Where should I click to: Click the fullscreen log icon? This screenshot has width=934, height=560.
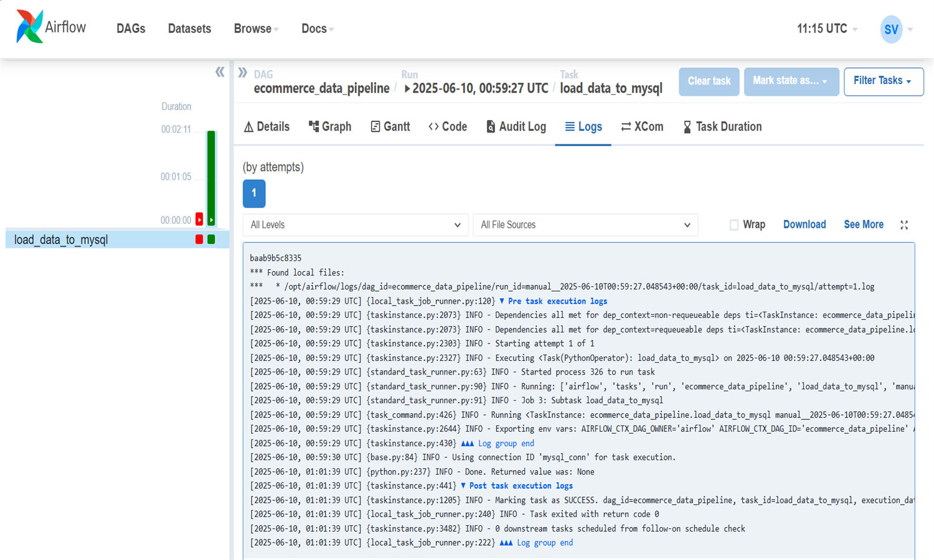pos(904,225)
